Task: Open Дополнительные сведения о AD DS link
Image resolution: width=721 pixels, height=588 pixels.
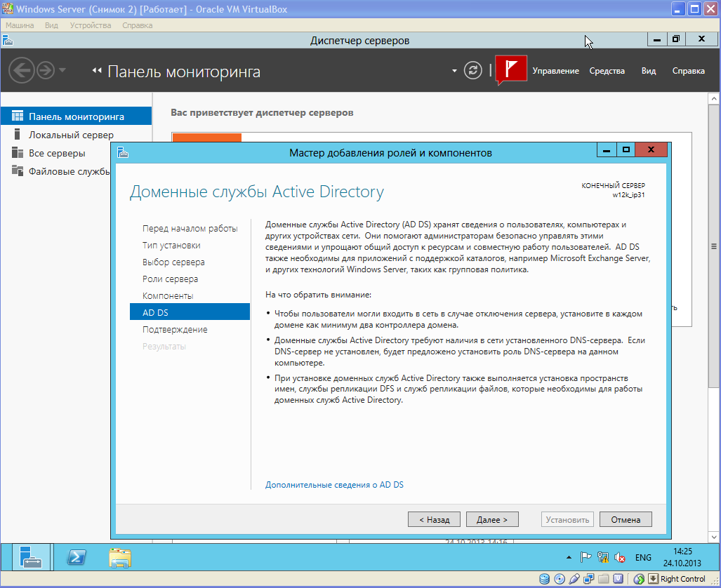Action: coord(334,485)
